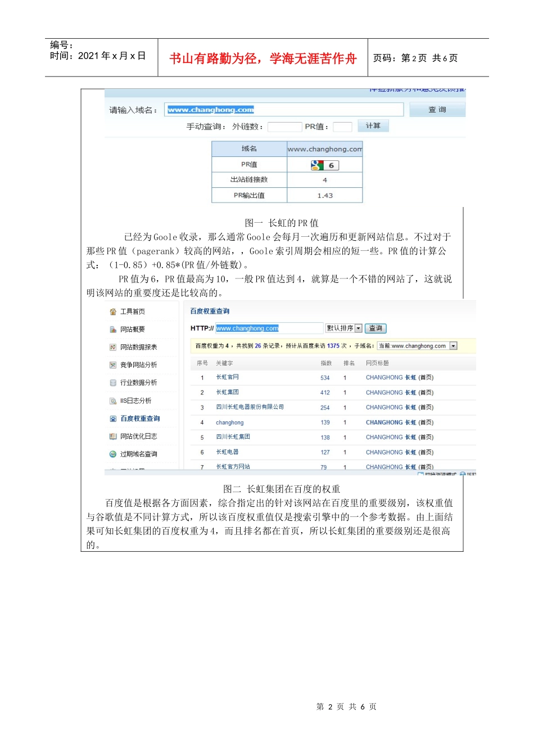This screenshot has height=756, width=534.
Task: Click the 百度权重查询 panel heading
Action: [210, 311]
